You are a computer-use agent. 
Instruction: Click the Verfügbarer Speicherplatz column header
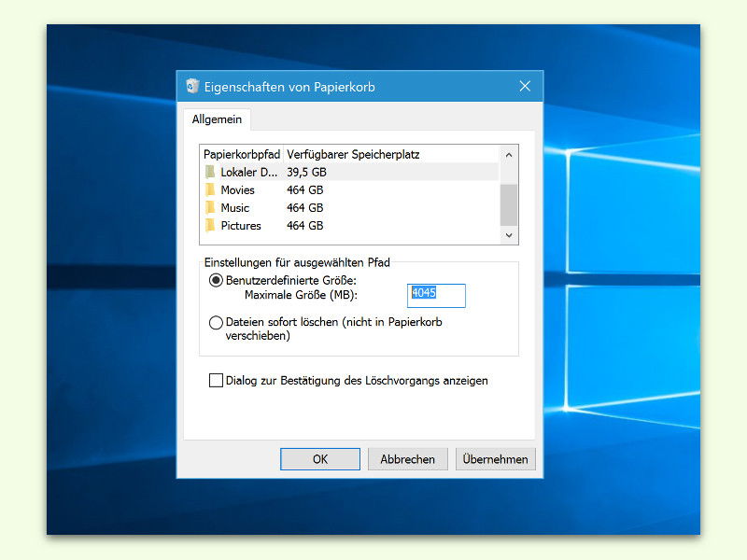point(353,154)
